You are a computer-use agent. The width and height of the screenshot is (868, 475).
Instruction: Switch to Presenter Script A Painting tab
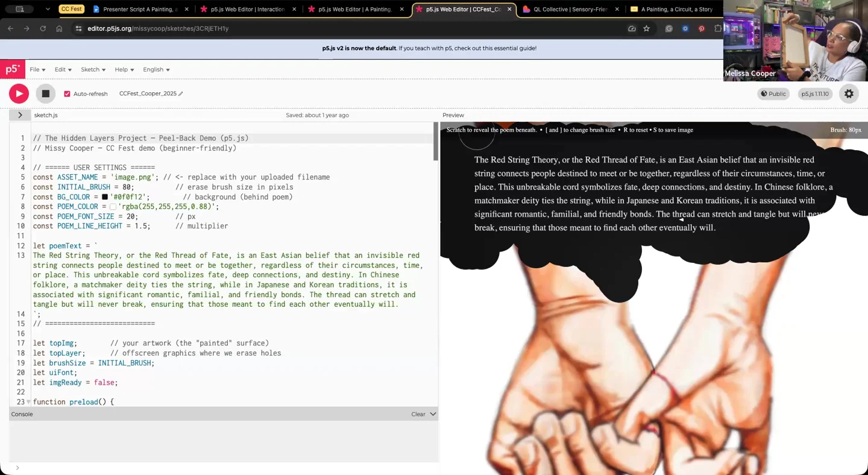point(140,9)
